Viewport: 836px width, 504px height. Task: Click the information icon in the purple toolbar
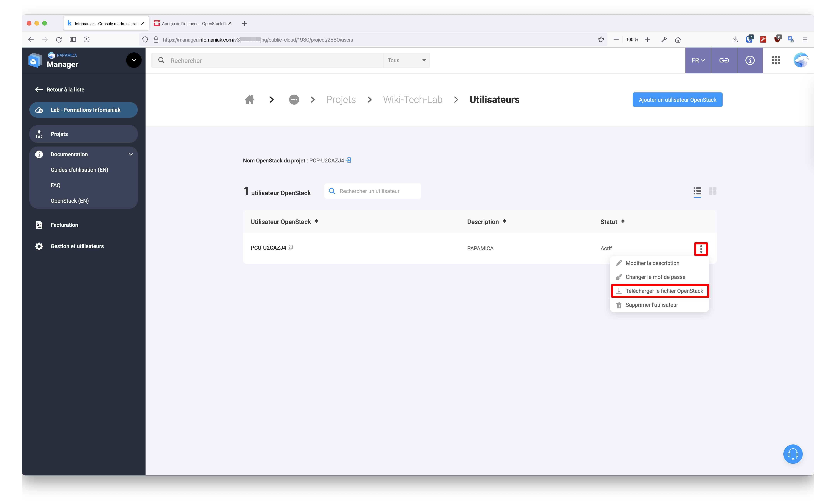pyautogui.click(x=750, y=60)
